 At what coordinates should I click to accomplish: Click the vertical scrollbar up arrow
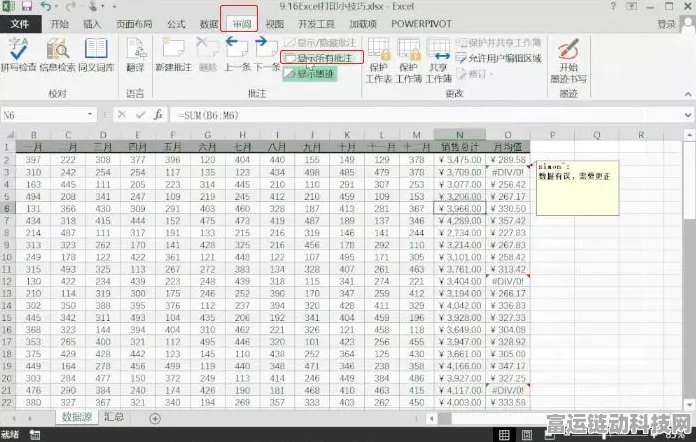[x=689, y=134]
